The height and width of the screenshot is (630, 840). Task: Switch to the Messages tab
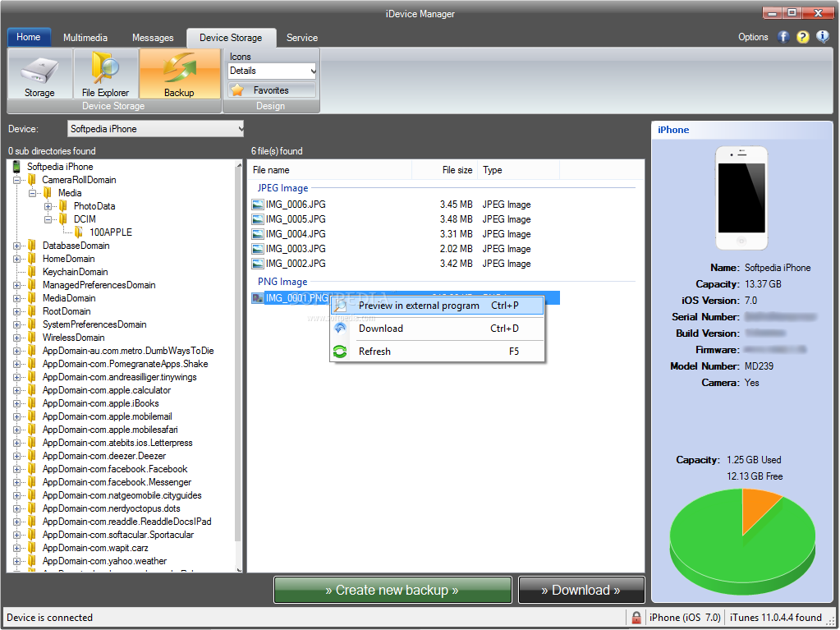click(153, 38)
